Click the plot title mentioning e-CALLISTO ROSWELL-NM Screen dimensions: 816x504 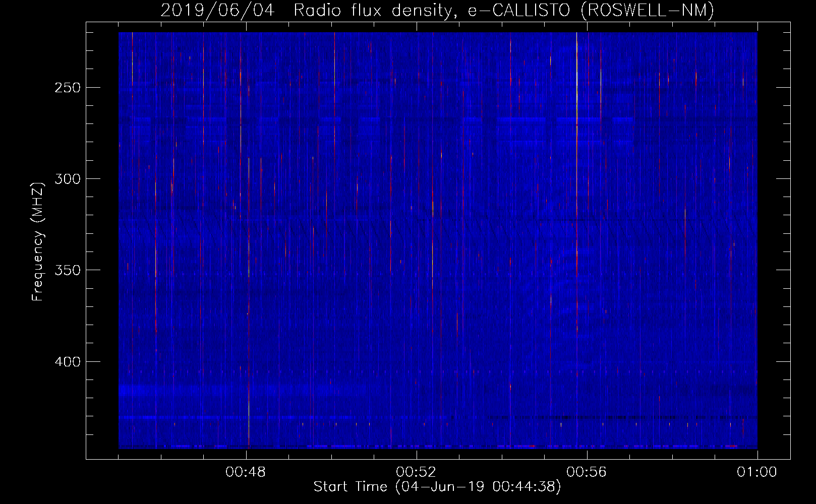[437, 10]
